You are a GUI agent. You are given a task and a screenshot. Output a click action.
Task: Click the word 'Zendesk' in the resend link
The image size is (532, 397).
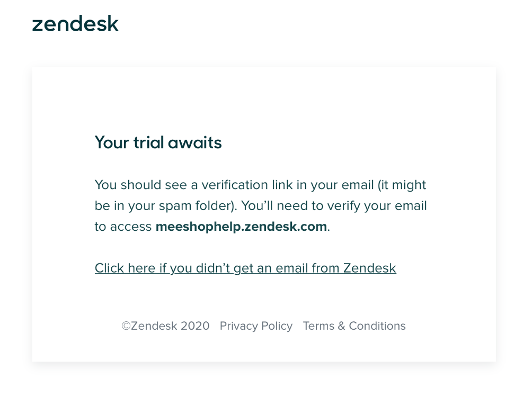click(x=369, y=268)
